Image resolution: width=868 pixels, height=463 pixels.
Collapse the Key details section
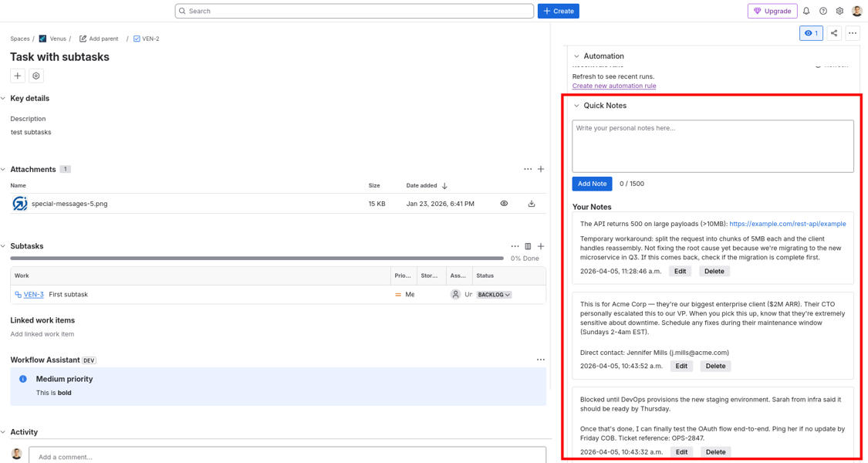(3, 98)
